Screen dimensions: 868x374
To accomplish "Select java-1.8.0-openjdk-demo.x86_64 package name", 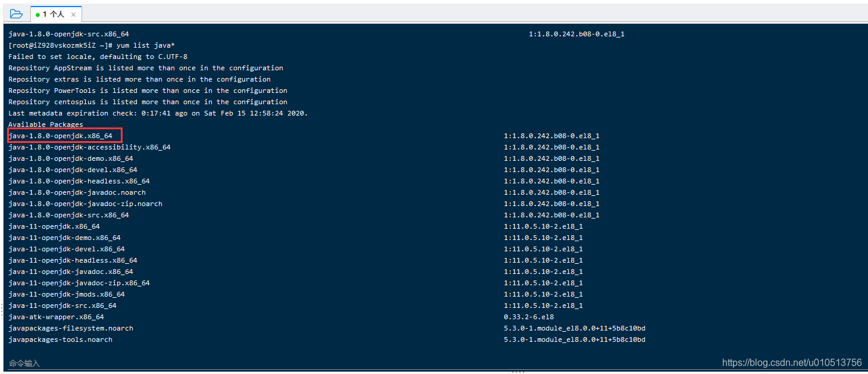I will click(71, 158).
